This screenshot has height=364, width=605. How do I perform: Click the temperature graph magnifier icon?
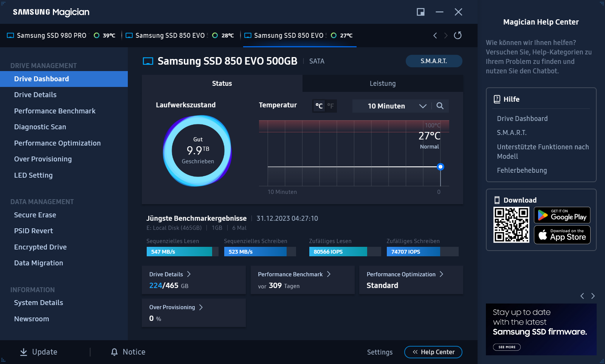(x=440, y=106)
